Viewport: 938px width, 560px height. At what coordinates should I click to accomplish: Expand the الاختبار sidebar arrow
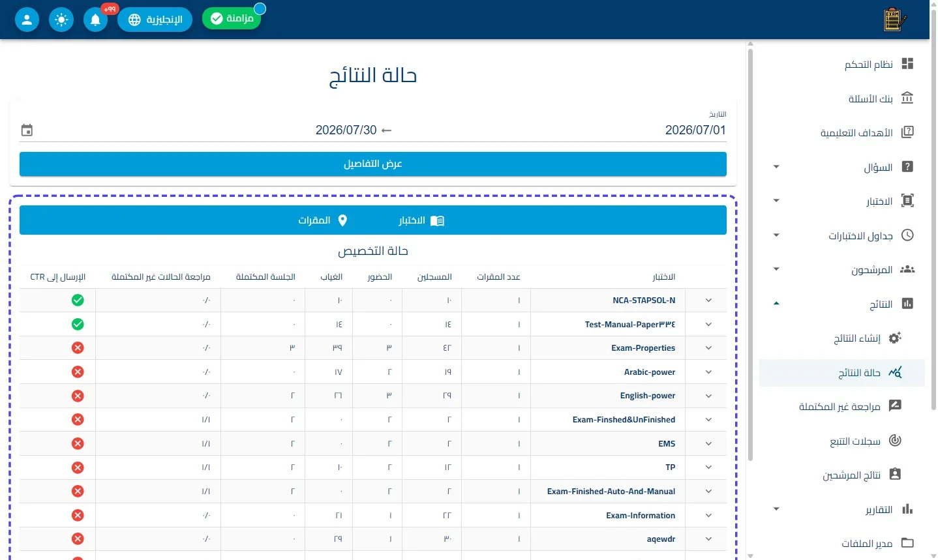tap(776, 201)
